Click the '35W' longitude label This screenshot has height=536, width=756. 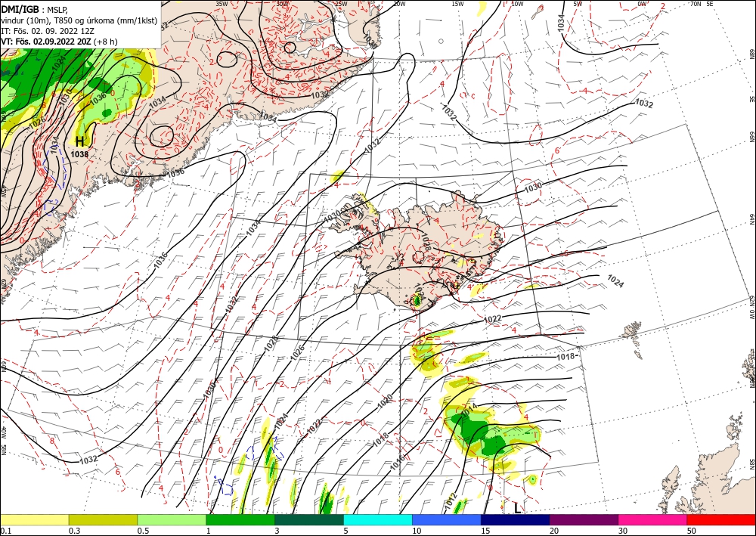222,4
